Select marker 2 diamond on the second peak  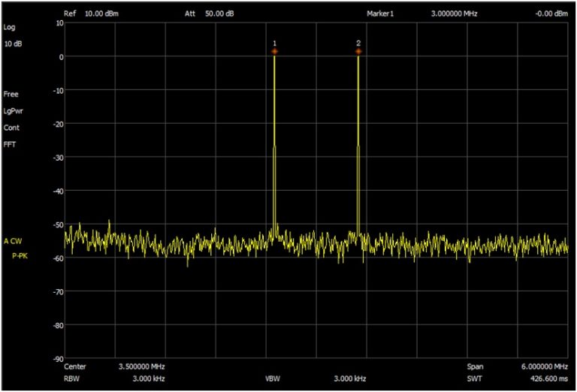[358, 51]
